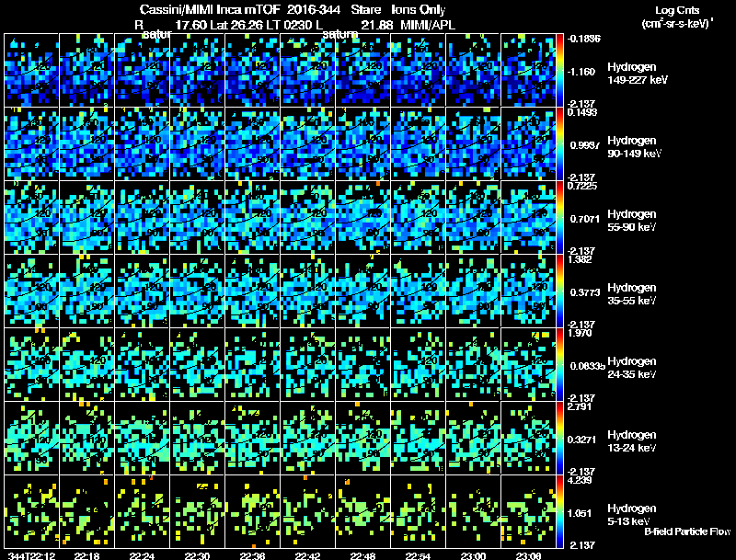Open the 24-35 keV image panel at 23:06
The width and height of the screenshot is (736, 560).
coord(528,364)
